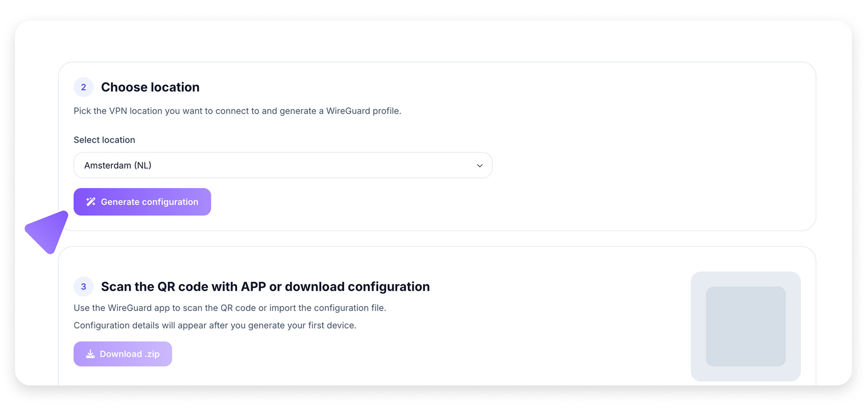Click the magic wand icon on Generate button
Screen dimensions: 868x411
tap(91, 202)
